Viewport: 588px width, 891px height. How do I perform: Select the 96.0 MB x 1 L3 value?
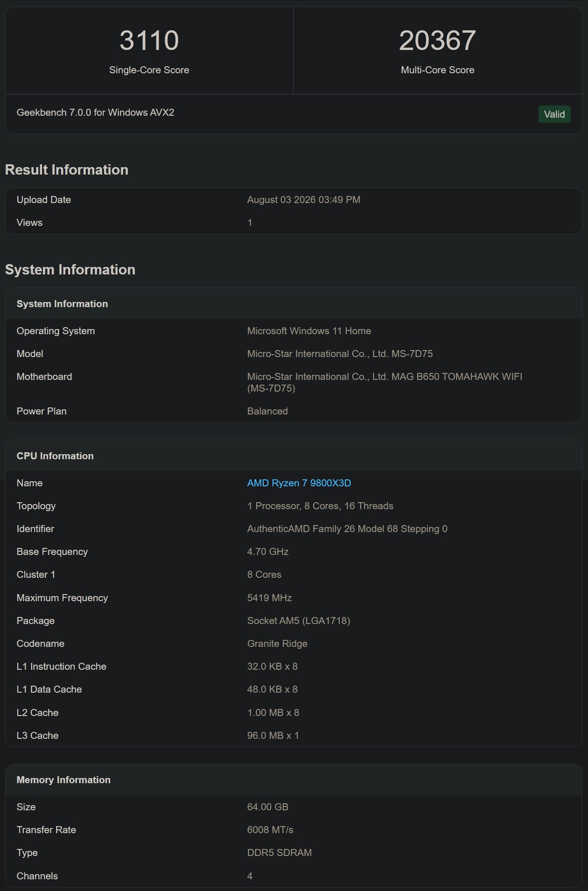point(273,736)
